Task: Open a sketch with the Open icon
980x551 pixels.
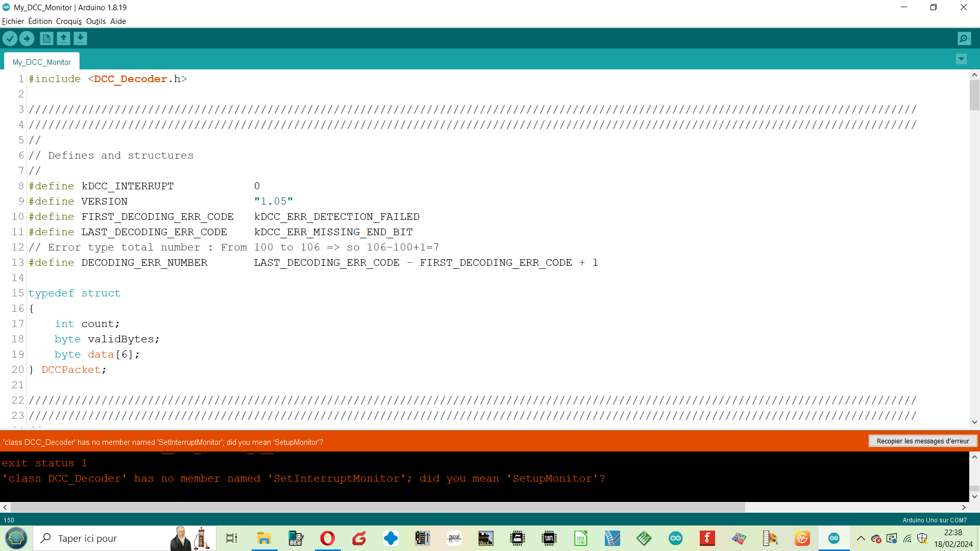Action: click(x=63, y=38)
